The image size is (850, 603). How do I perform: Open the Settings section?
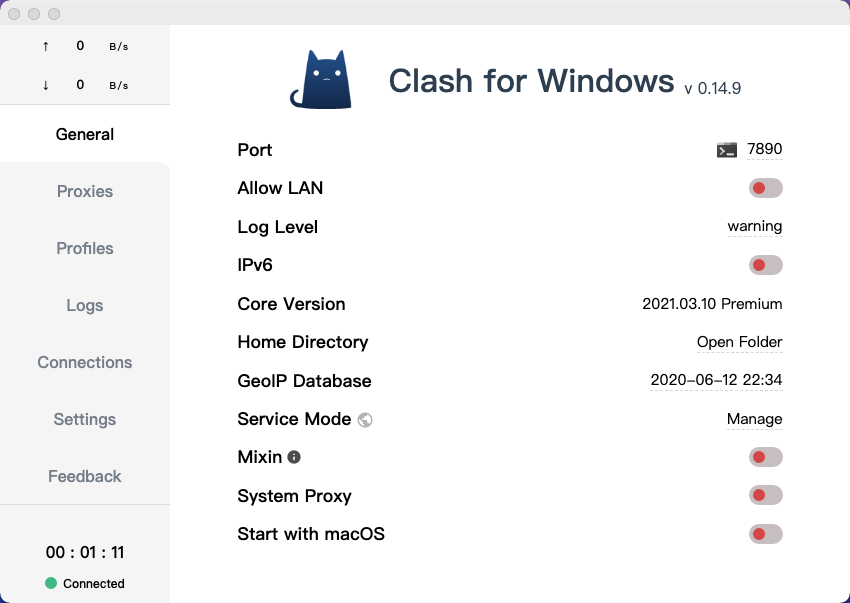(x=84, y=419)
